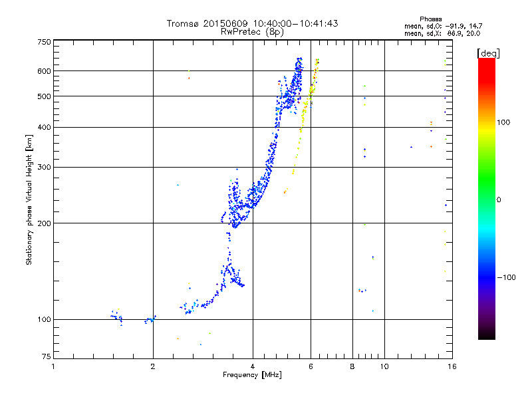Click the x-axis label '4'

coord(253,366)
